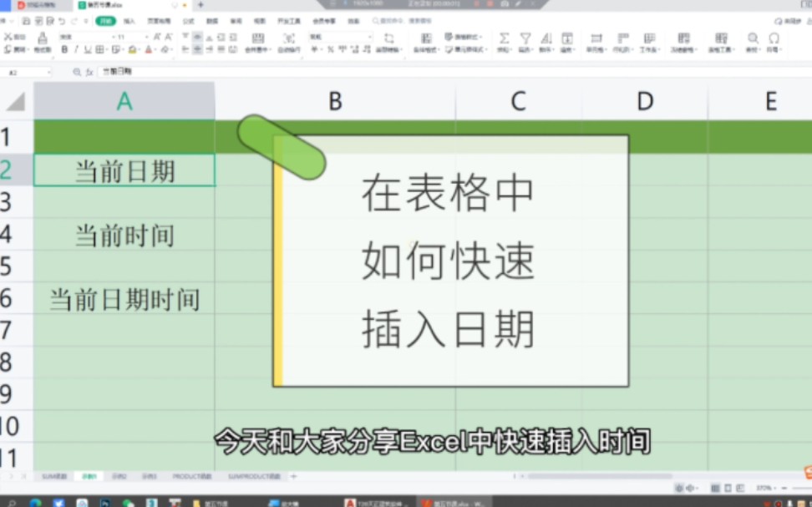Expand the font color A dropdown swatch
Image resolution: width=812 pixels, height=507 pixels.
coord(155,50)
